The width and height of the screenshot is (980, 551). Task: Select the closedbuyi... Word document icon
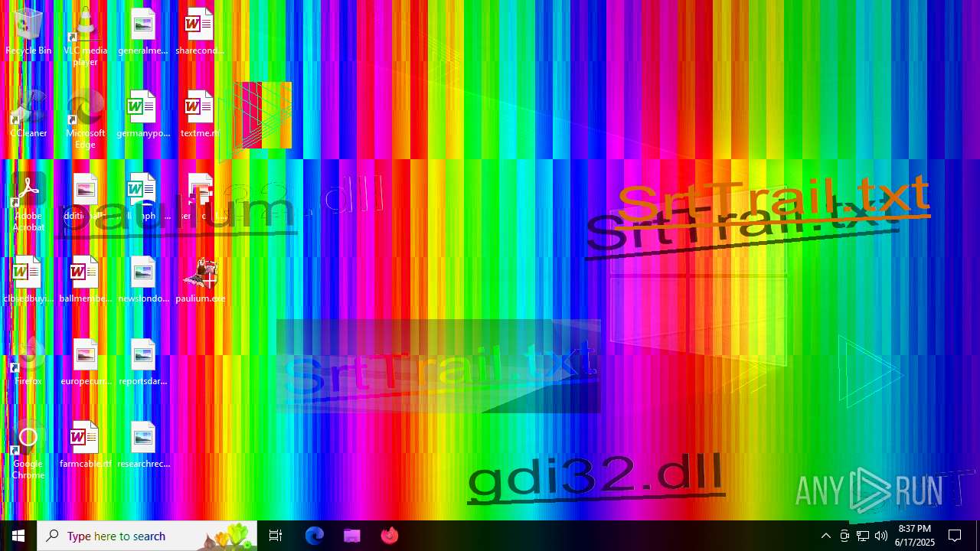(x=28, y=280)
